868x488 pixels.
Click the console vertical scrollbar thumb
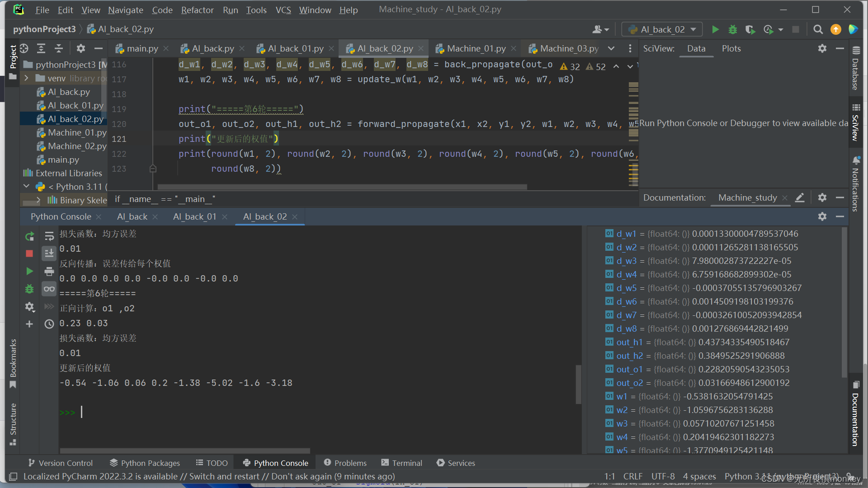[578, 384]
